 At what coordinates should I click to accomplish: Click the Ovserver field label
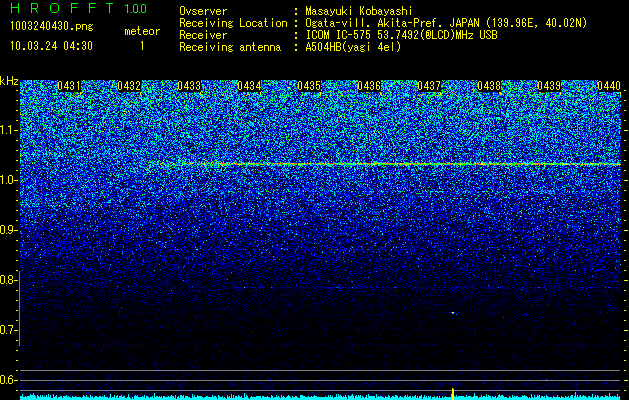[203, 11]
